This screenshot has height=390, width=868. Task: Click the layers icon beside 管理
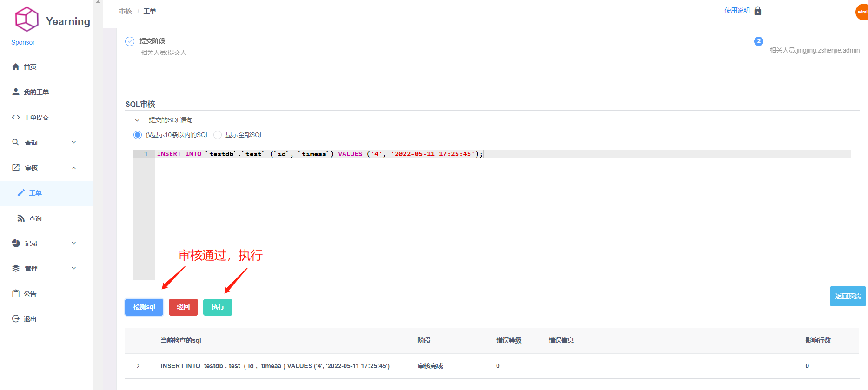(16, 269)
